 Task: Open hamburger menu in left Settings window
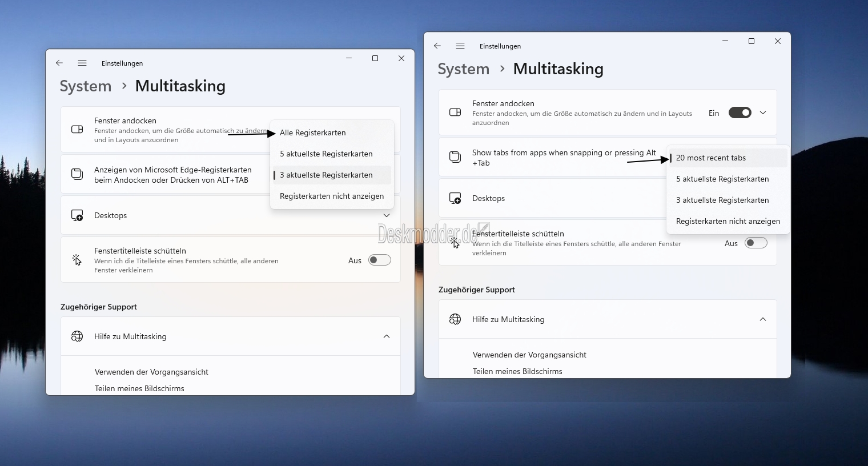click(82, 63)
